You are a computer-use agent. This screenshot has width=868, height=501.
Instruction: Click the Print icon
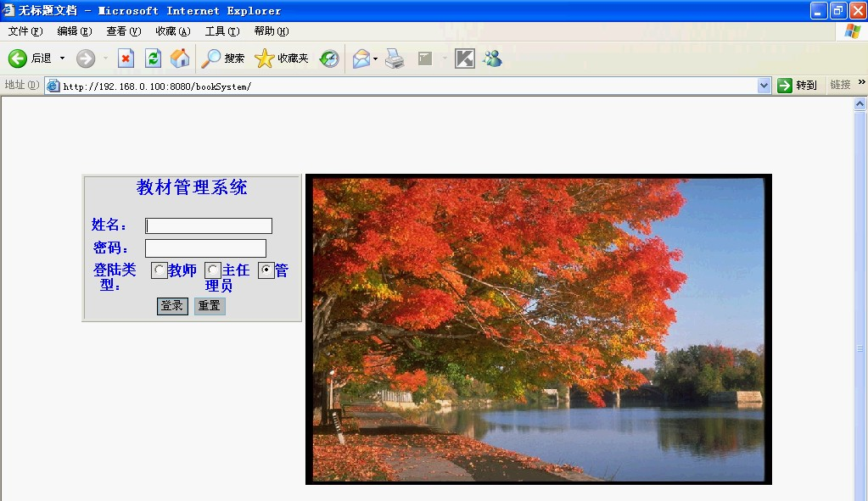[x=395, y=58]
